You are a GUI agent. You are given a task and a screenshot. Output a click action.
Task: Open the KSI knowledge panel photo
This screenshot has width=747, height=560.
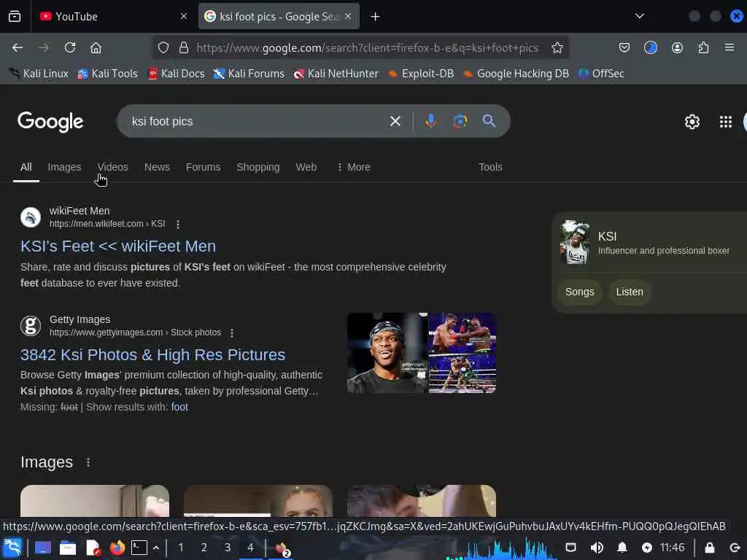coord(575,242)
